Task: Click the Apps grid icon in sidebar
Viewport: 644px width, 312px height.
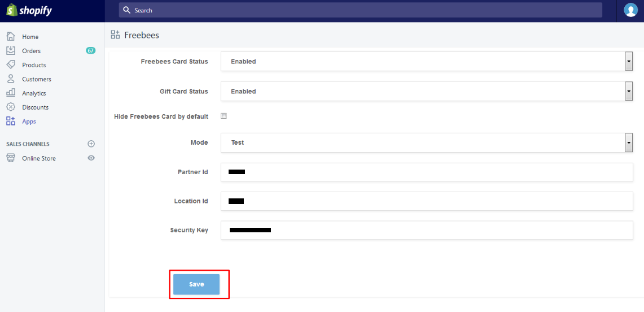Action: [x=11, y=122]
